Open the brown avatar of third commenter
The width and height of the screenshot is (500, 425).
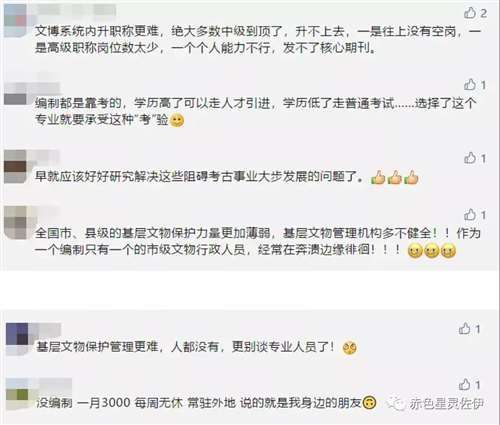[15, 166]
